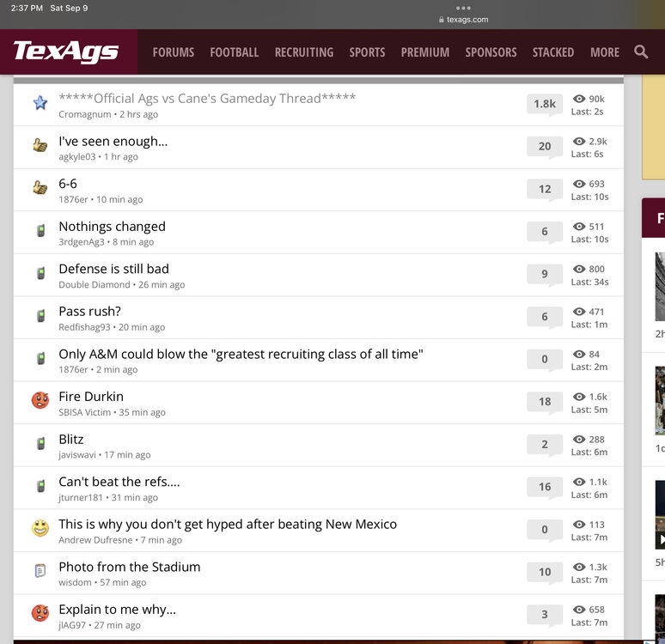Open the RECRUITING menu

pyautogui.click(x=303, y=52)
